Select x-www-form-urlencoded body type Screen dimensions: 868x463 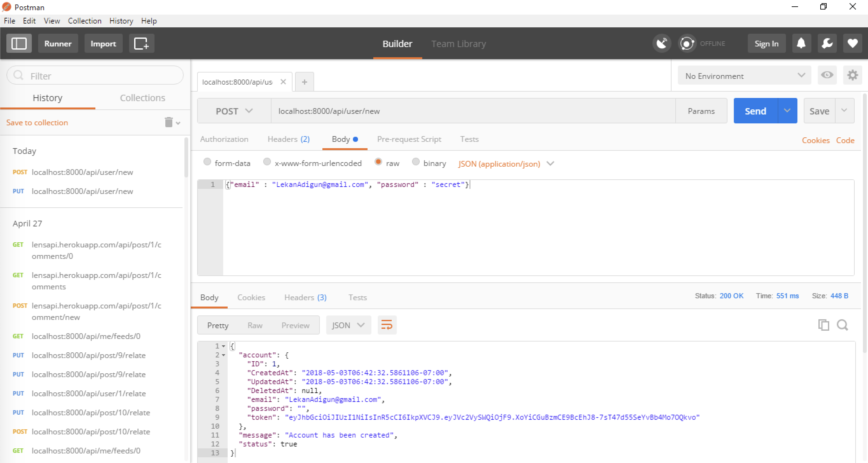click(x=267, y=162)
